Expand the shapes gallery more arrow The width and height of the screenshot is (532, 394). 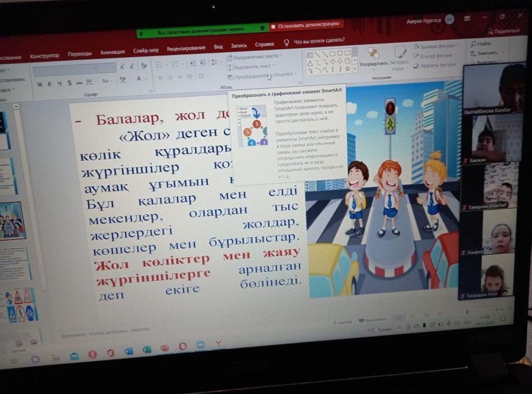point(355,68)
